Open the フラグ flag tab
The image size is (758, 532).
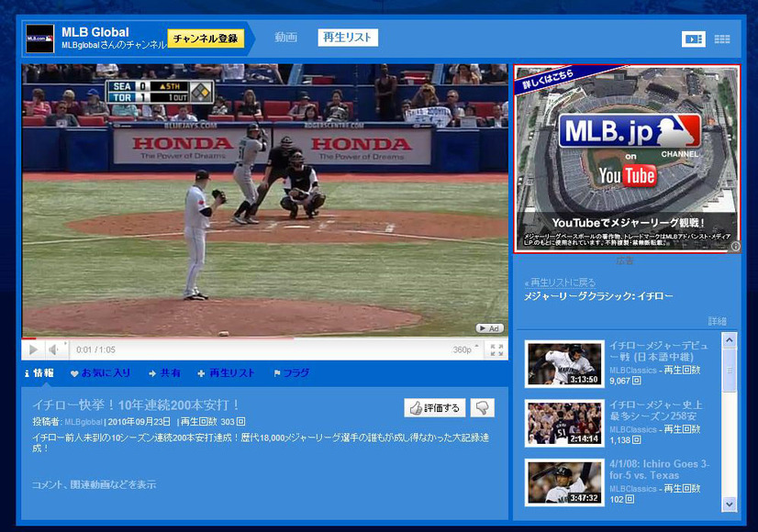[x=292, y=373]
